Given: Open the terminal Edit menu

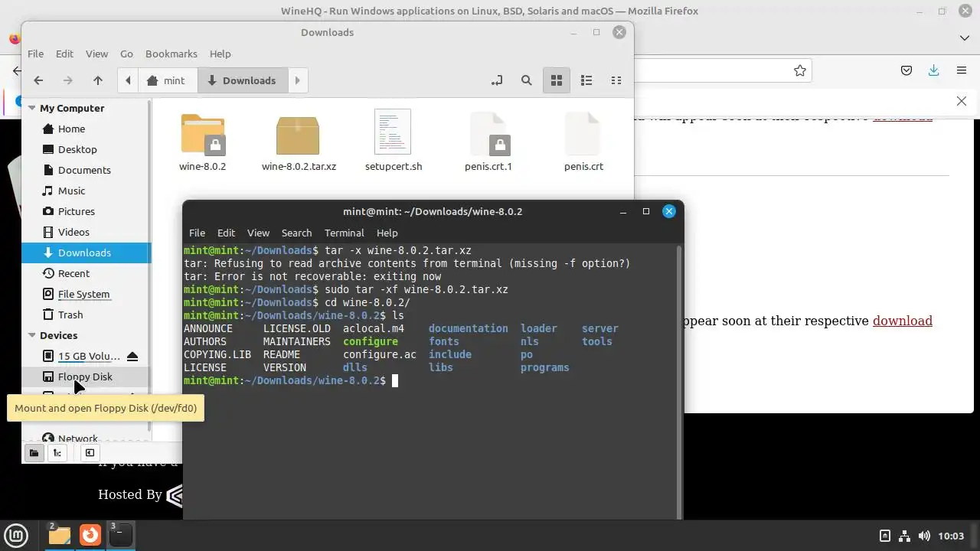Looking at the screenshot, I should coord(226,233).
